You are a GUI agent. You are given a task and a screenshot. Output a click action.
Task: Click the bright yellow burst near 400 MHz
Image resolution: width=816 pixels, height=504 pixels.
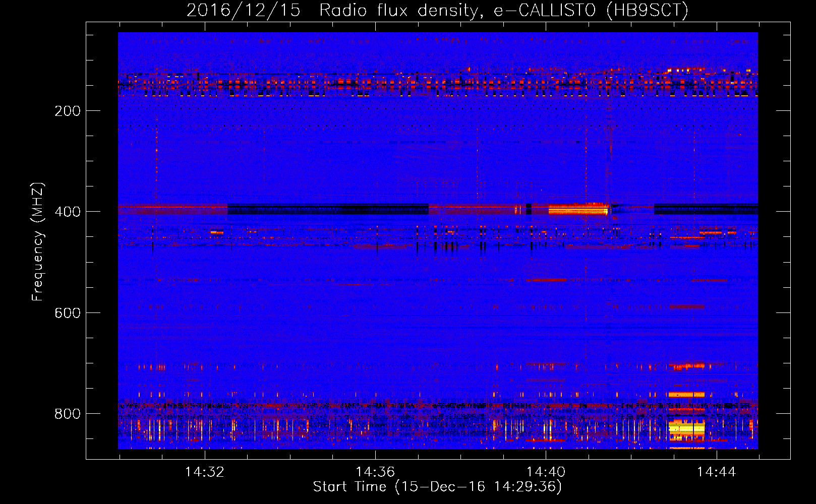[x=578, y=209]
